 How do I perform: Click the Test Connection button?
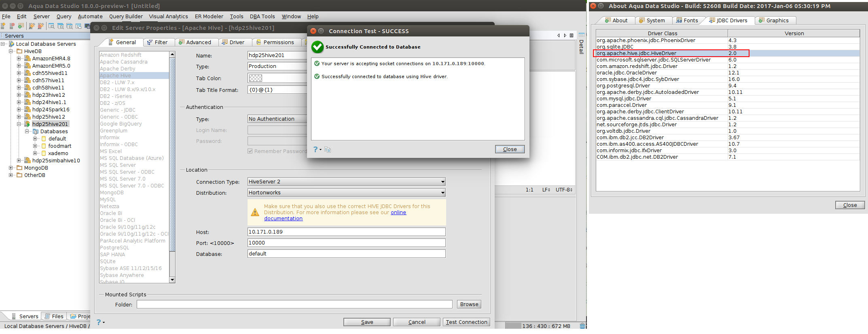click(466, 322)
